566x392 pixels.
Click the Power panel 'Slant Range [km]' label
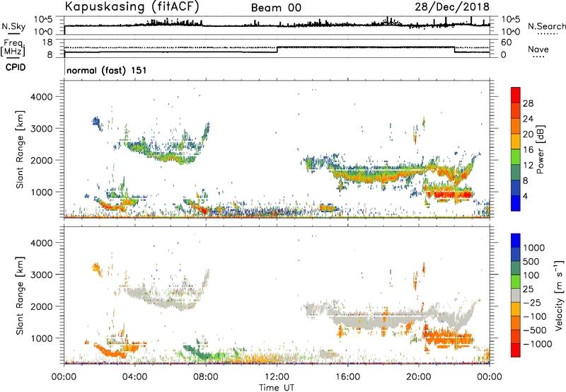[x=20, y=149]
